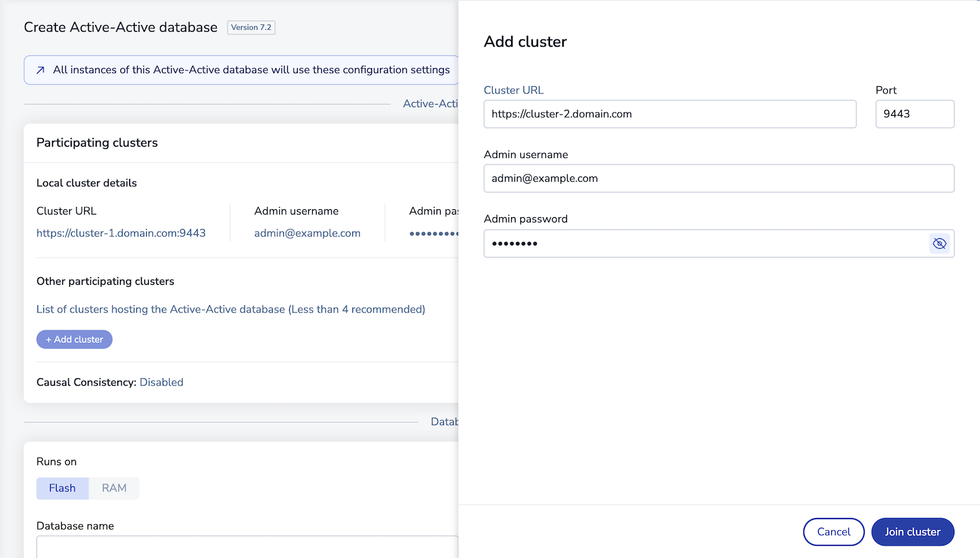Cancel the Add cluster dialog
This screenshot has width=980, height=558.
(x=833, y=532)
